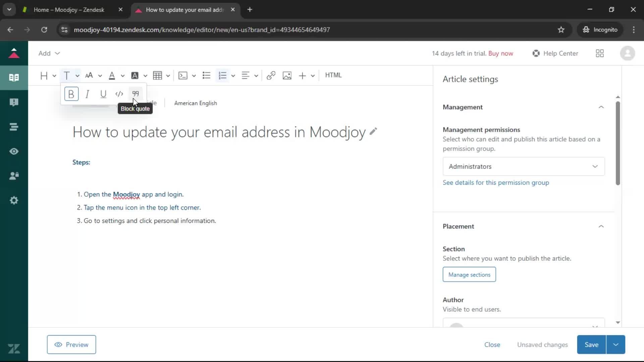Click the Zendesk logo at bottom
644x362 pixels.
[14, 349]
